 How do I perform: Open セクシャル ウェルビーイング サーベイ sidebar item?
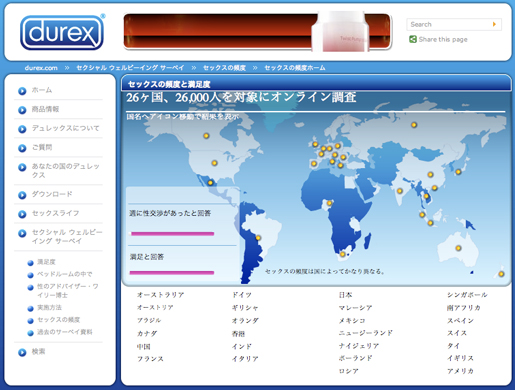(x=67, y=236)
